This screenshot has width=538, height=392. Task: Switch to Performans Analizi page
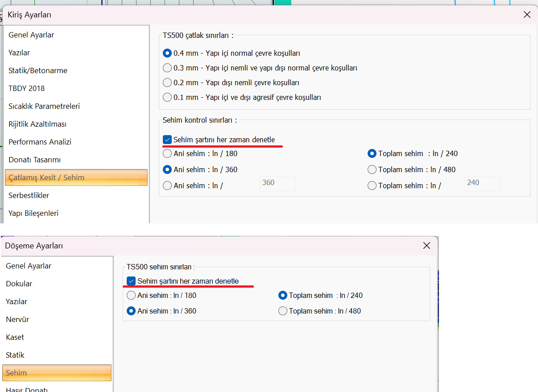tap(76, 142)
